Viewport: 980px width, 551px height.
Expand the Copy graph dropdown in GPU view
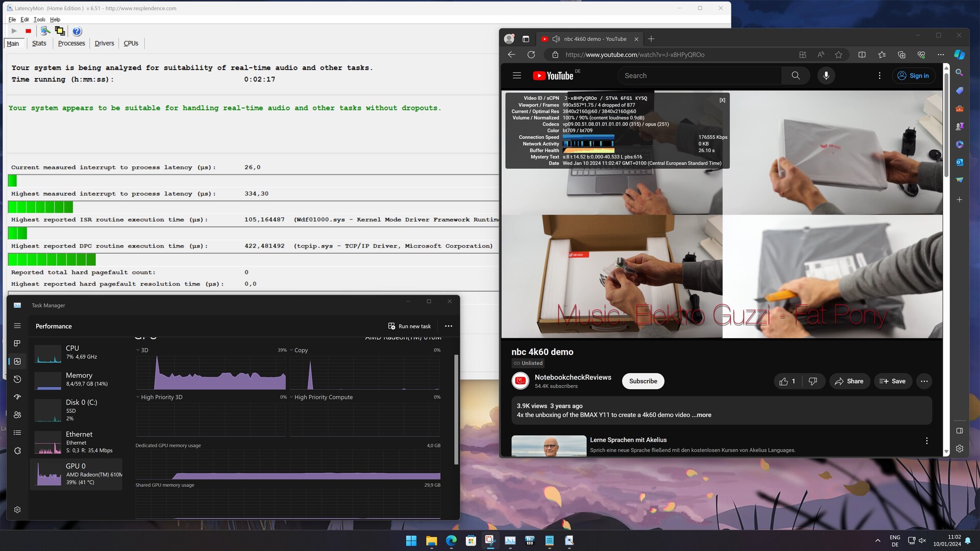pos(291,350)
